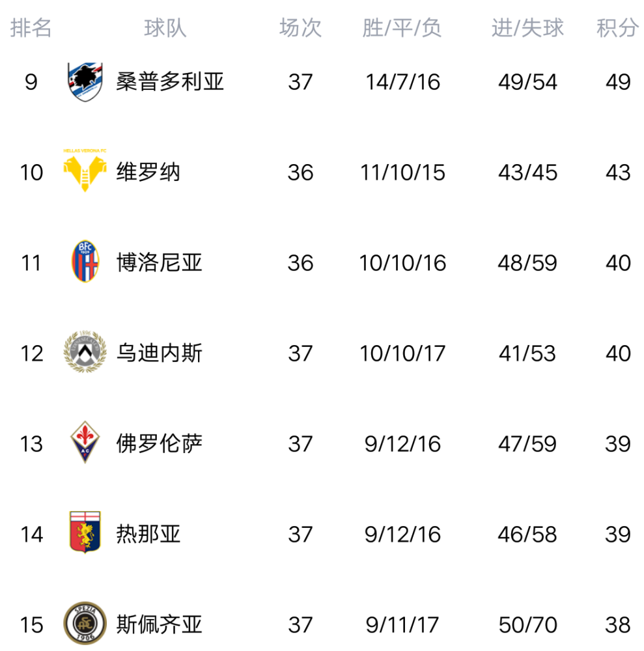The width and height of the screenshot is (644, 651).
Task: Sort by the 排名 column header
Action: point(31,28)
